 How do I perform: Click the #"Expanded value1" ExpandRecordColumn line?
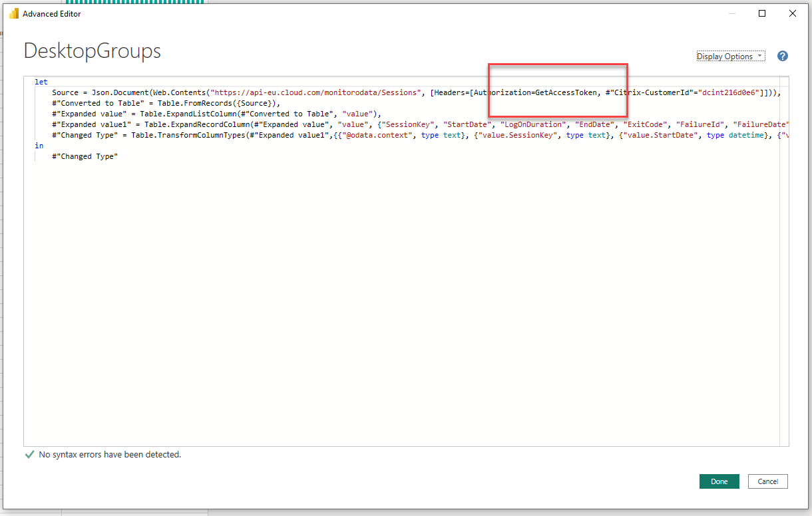click(x=420, y=124)
